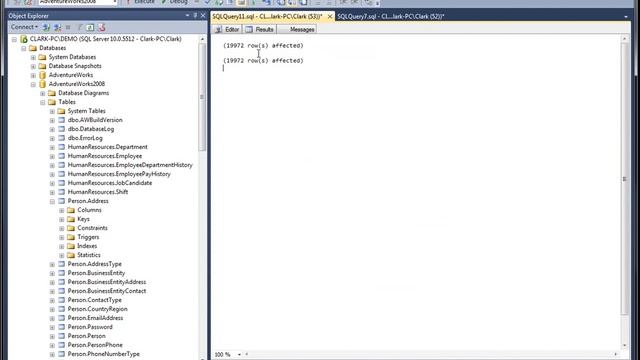
Task: Select Person.BusinessEntityContact table
Action: [107, 291]
